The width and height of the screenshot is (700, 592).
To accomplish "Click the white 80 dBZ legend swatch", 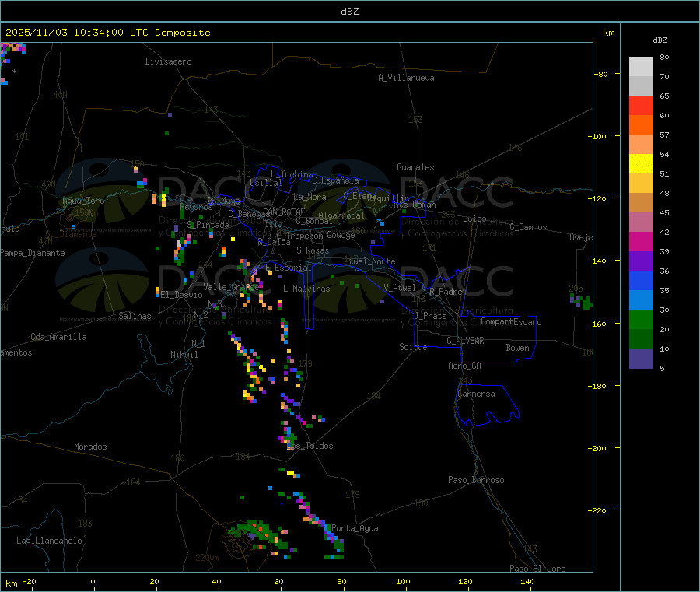I will click(641, 67).
